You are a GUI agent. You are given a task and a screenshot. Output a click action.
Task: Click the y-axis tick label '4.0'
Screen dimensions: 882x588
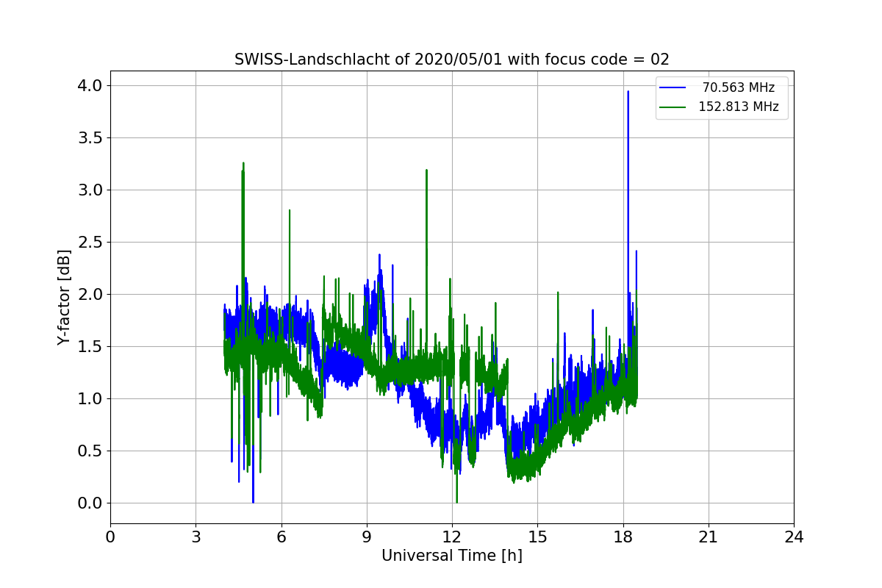[90, 86]
